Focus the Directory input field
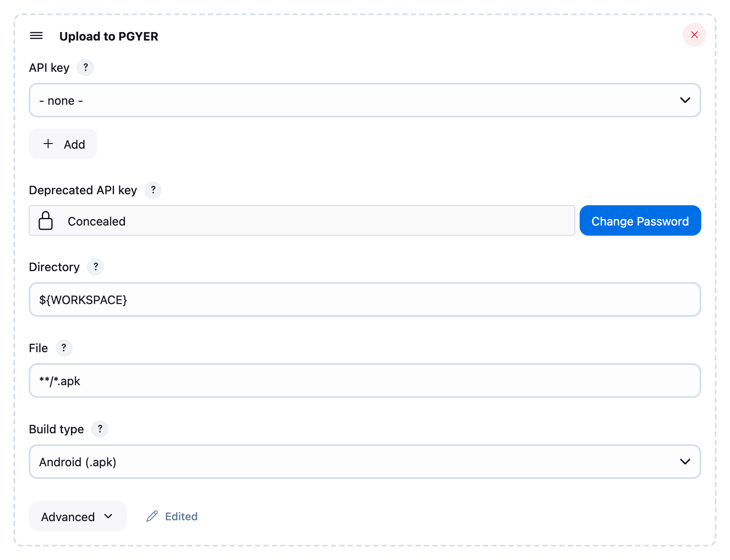 [365, 300]
